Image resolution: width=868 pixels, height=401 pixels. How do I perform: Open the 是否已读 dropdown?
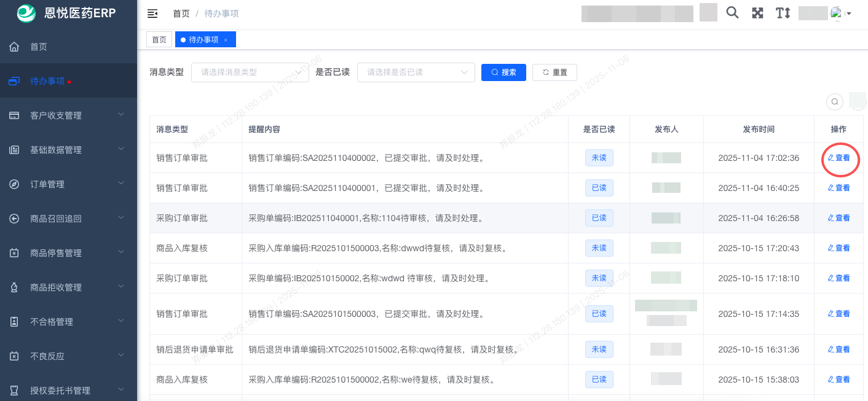point(416,72)
